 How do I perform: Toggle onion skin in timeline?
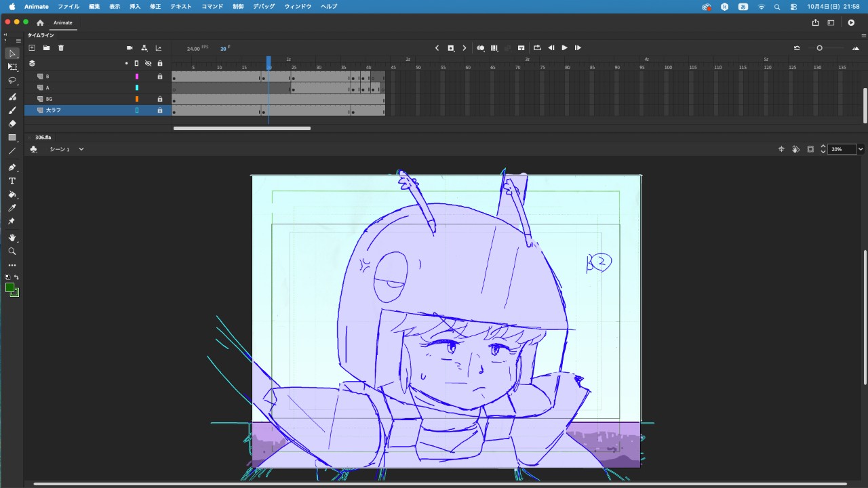click(481, 48)
